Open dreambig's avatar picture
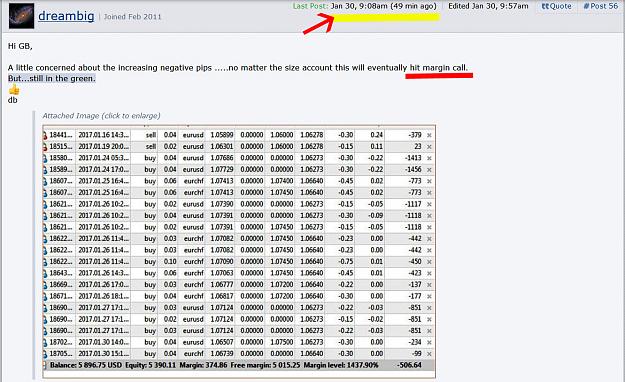Image resolution: width=625 pixels, height=382 pixels. point(21,16)
